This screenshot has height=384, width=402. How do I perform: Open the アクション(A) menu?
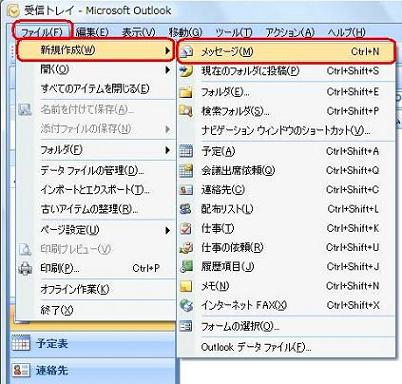290,32
